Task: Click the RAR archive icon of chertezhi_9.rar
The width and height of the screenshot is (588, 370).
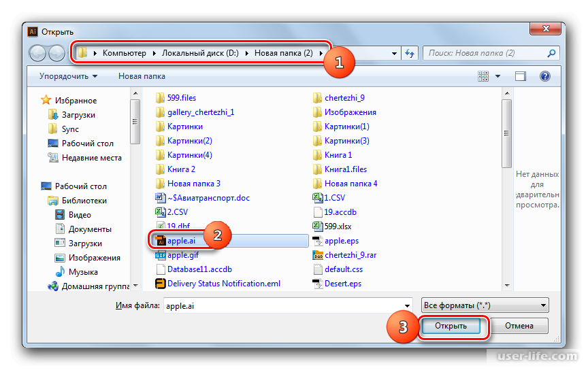Action: 318,255
